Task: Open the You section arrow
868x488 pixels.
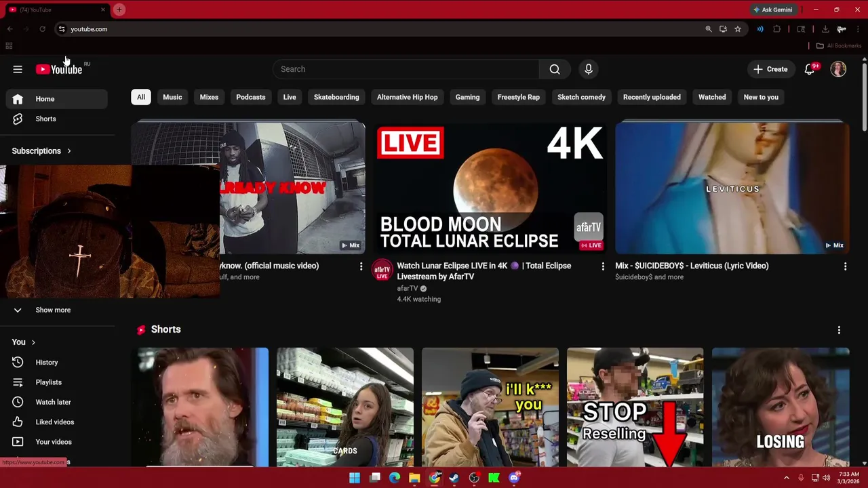Action: (x=33, y=342)
